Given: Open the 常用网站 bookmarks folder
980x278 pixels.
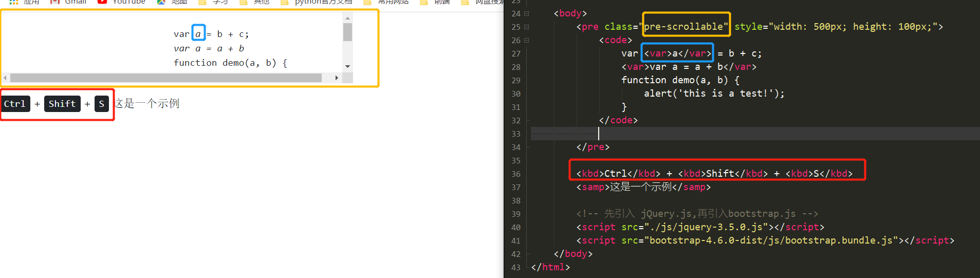Looking at the screenshot, I should coord(386,2).
